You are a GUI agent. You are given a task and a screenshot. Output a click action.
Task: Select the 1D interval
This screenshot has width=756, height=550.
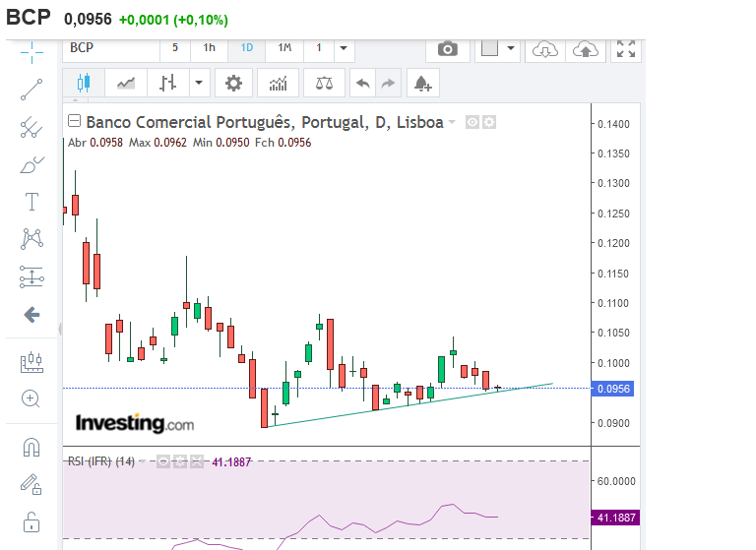click(x=246, y=48)
